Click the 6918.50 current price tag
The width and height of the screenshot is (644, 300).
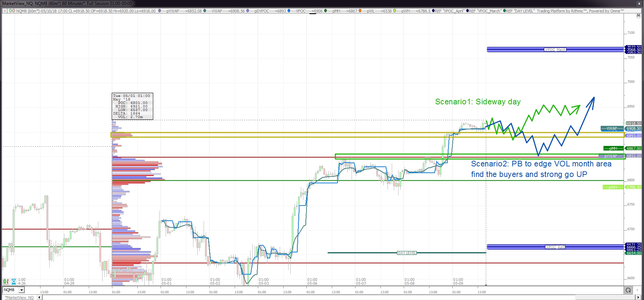pos(633,123)
